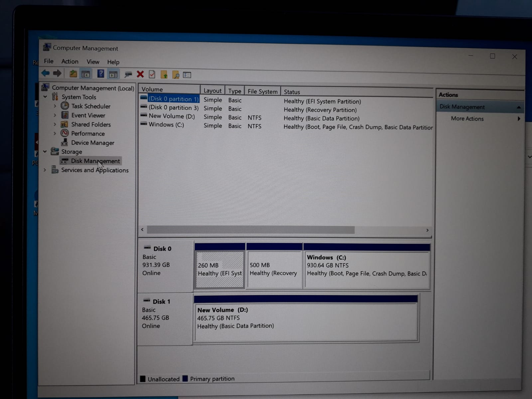The image size is (532, 399).
Task: Sort by the File System column header
Action: (262, 91)
